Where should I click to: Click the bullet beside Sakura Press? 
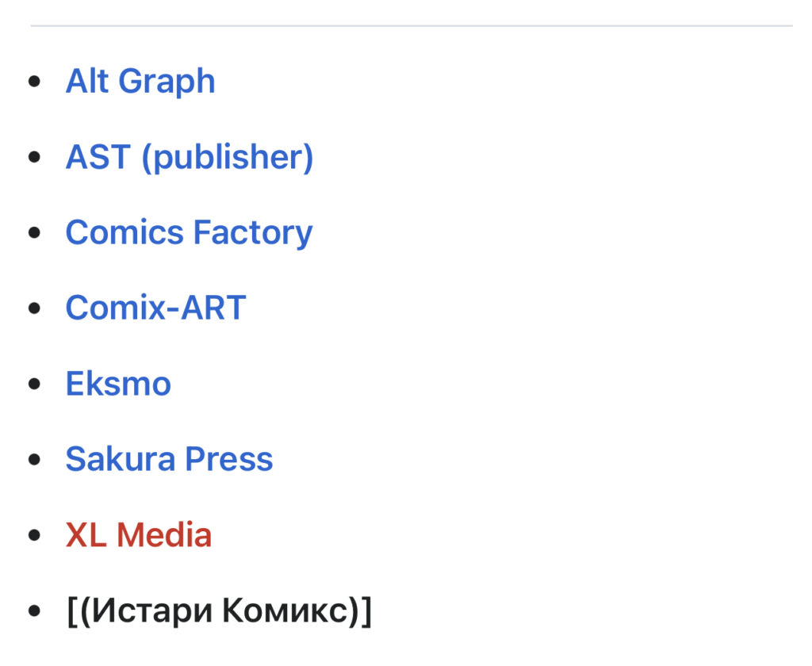[x=34, y=460]
